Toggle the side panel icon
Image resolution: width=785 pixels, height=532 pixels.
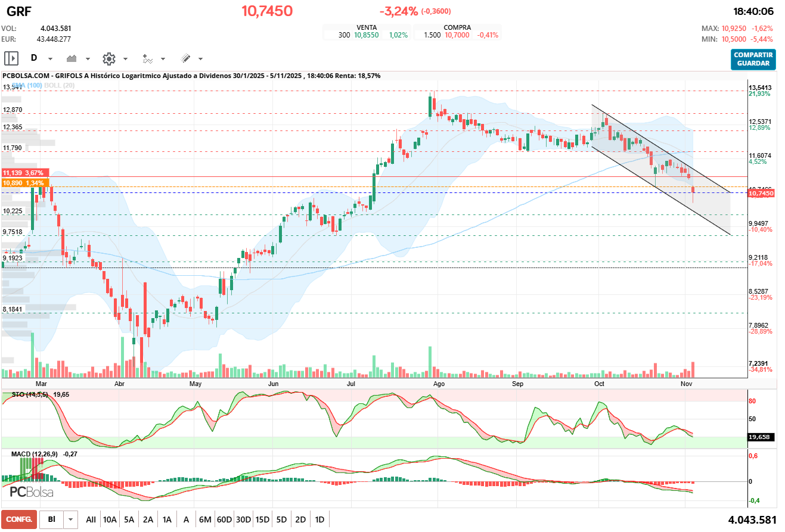[x=11, y=58]
